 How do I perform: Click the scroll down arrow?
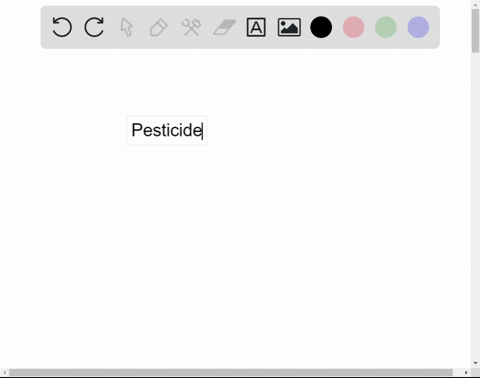pos(475,363)
